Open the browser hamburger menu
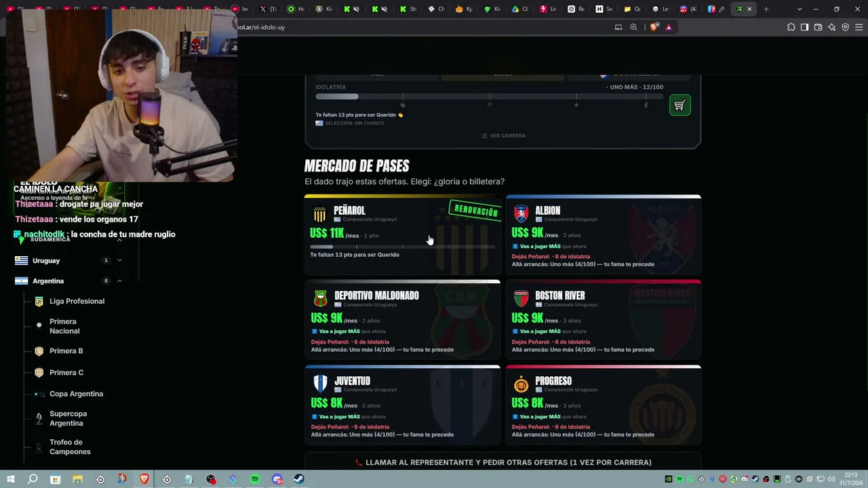The image size is (868, 488). point(859,27)
